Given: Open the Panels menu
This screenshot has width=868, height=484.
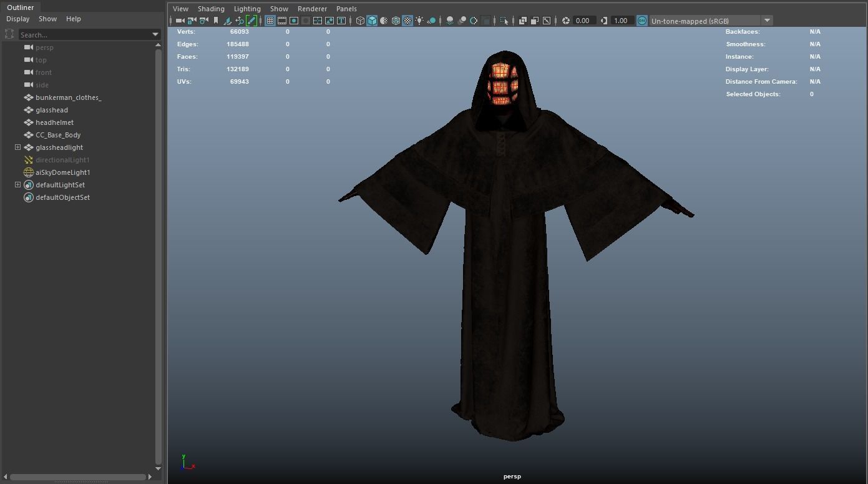Looking at the screenshot, I should coord(346,9).
